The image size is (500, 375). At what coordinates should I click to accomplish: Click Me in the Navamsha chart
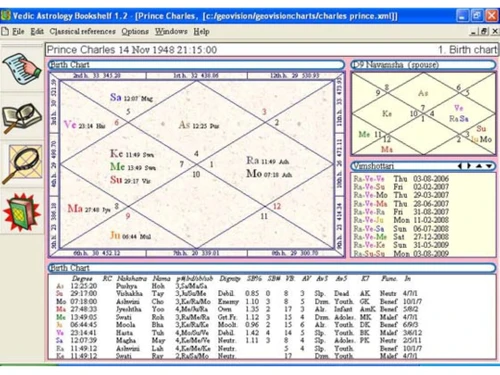coord(364,134)
